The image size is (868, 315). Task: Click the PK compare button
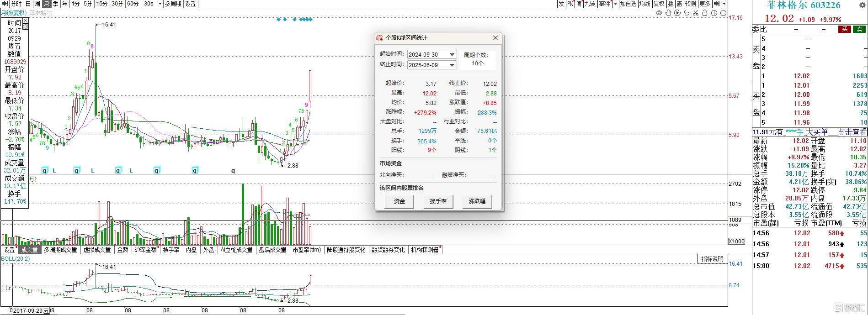pyautogui.click(x=570, y=4)
